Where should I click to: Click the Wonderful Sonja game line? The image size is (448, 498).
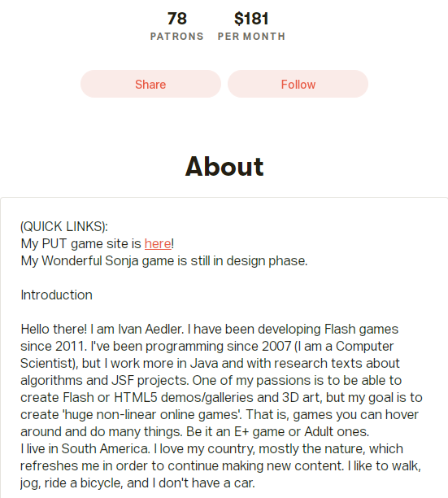click(x=164, y=261)
